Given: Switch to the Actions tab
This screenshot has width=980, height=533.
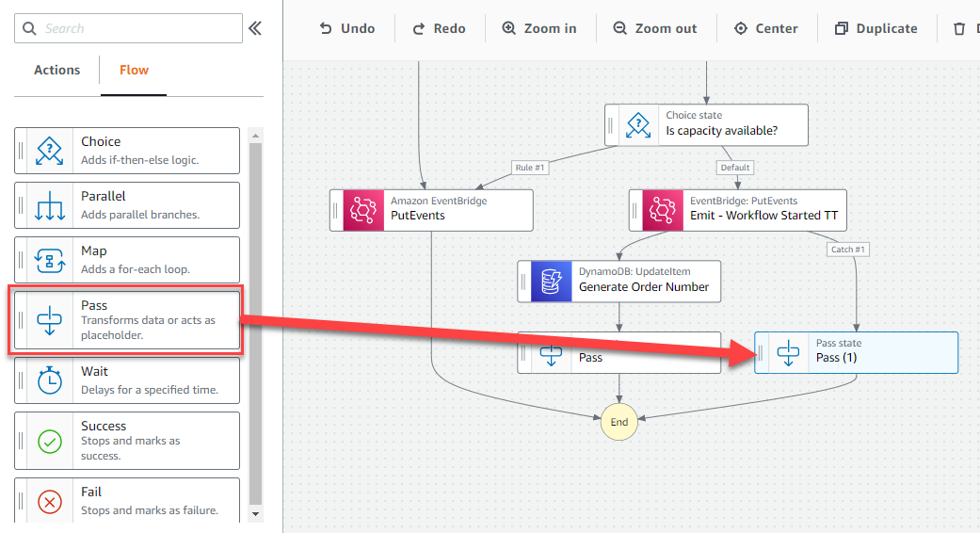Looking at the screenshot, I should click(x=56, y=70).
